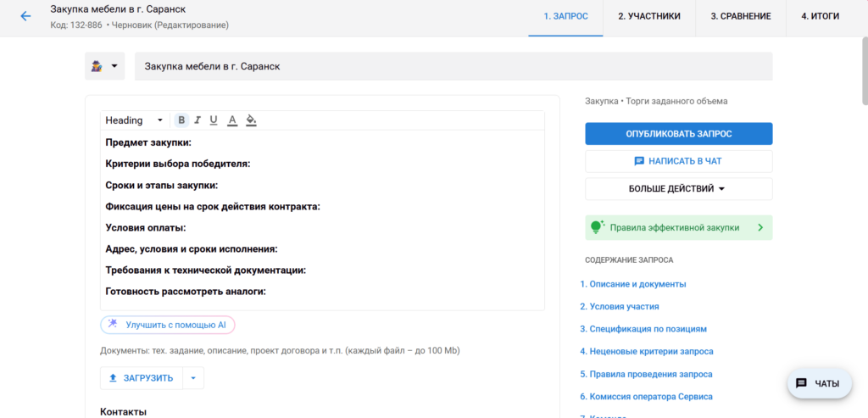Switch to the 2. УЧАСТНИКИ tab
Viewport: 868px width, 418px height.
click(x=648, y=16)
